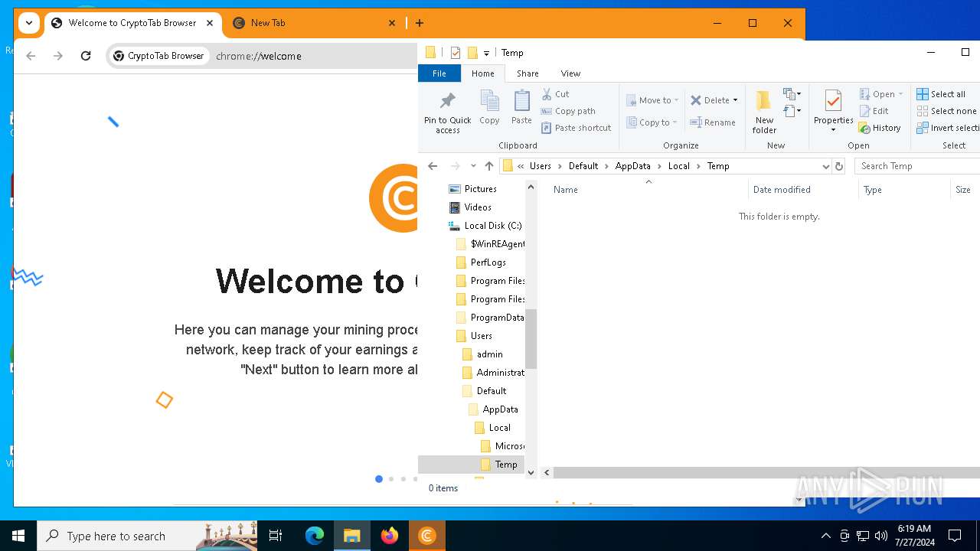Show hidden system tray icons
This screenshot has width=980, height=551.
(825, 536)
